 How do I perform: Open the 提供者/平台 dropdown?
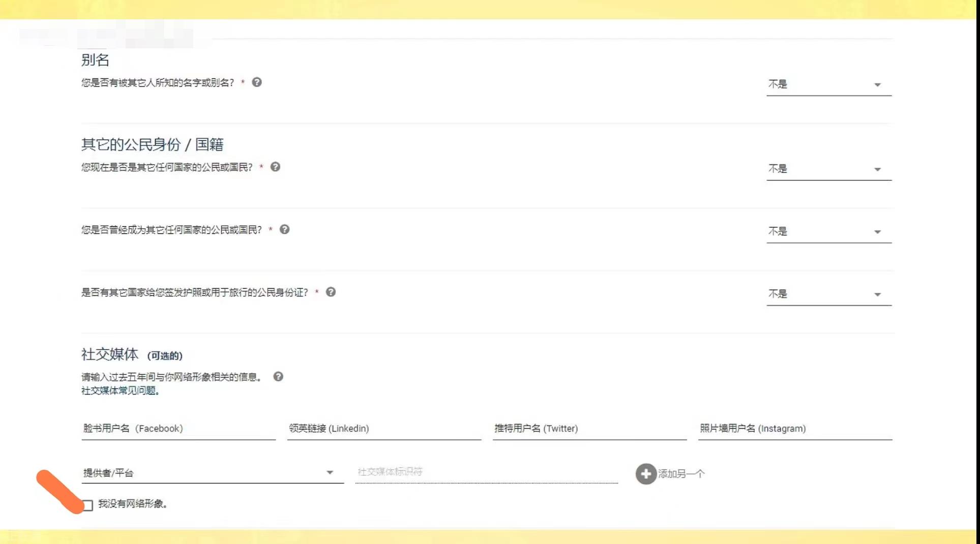coord(203,472)
